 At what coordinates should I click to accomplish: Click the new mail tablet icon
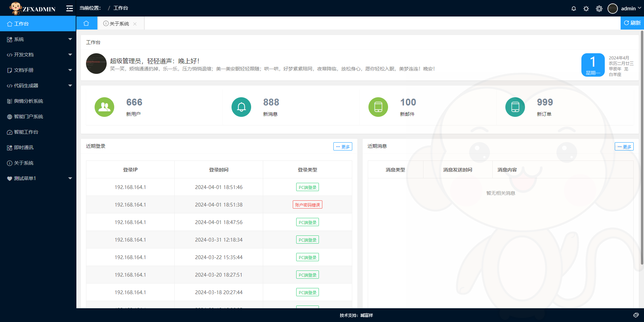click(378, 107)
